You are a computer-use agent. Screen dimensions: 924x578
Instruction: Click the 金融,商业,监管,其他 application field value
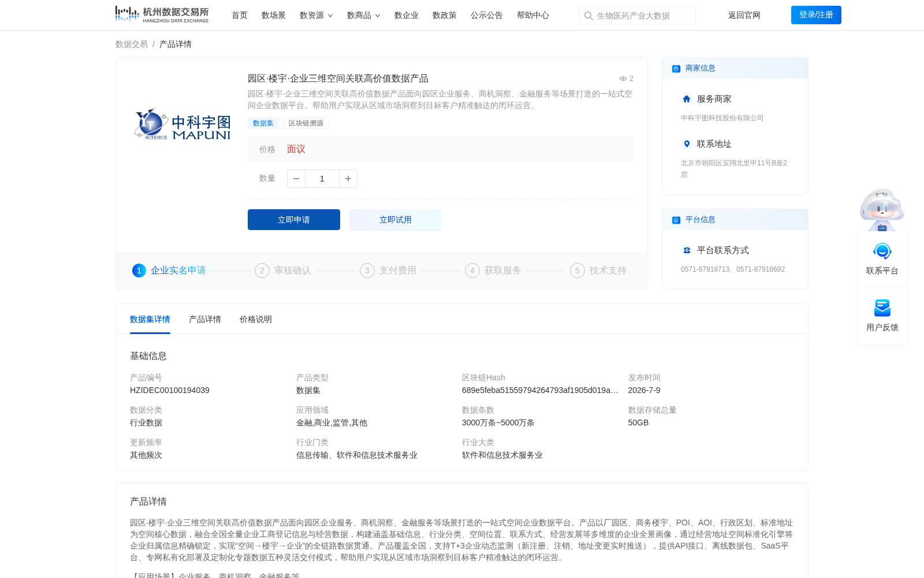(331, 423)
